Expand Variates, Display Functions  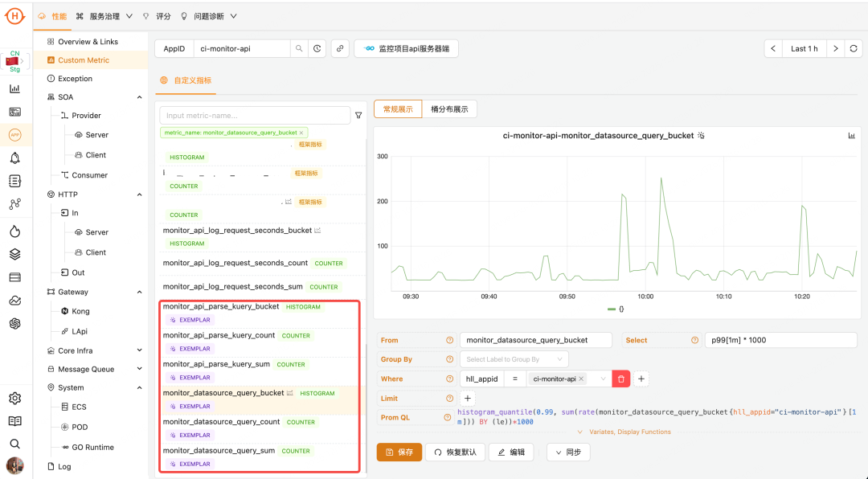pos(624,432)
